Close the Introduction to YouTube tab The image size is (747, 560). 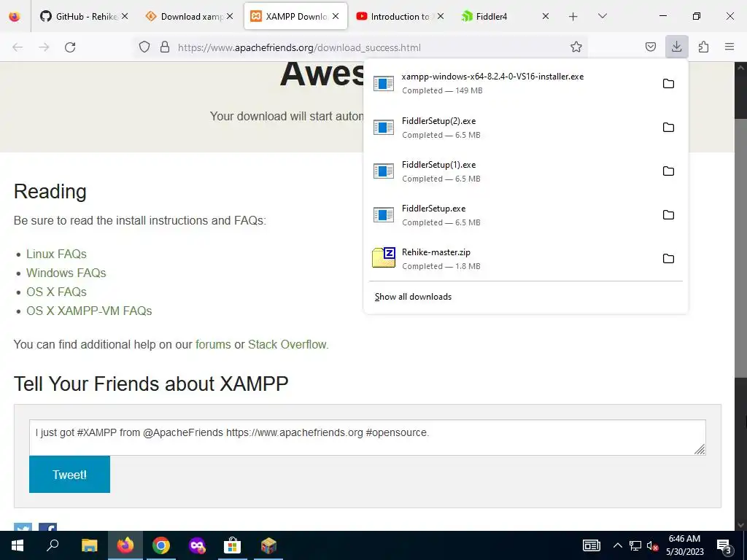[441, 16]
